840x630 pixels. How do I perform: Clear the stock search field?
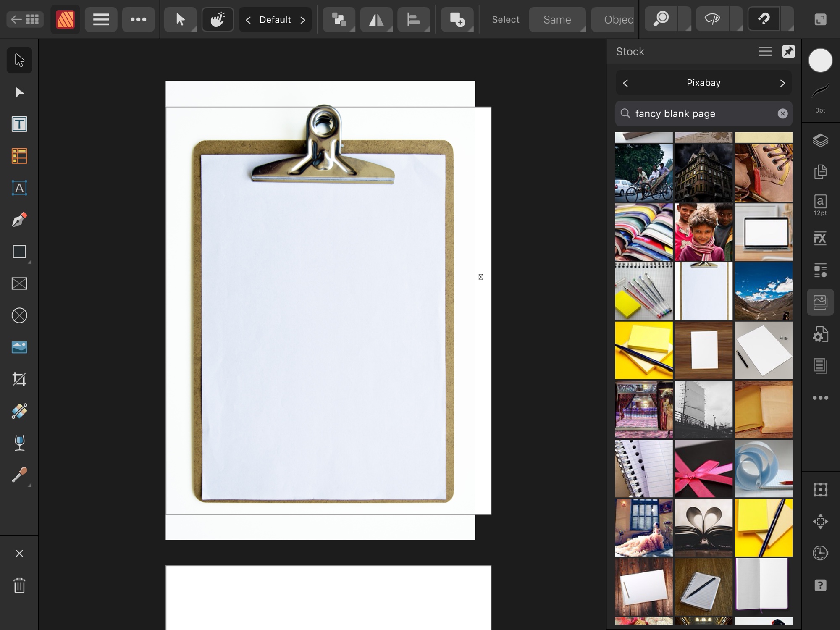(782, 113)
